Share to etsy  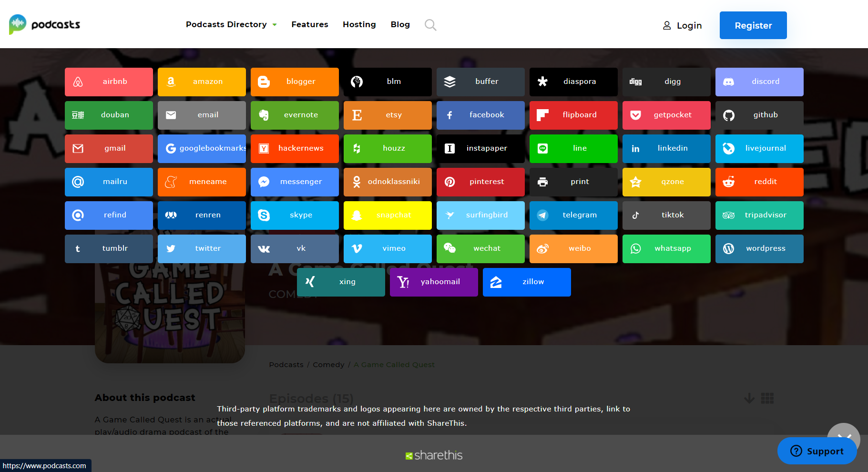[x=388, y=115]
